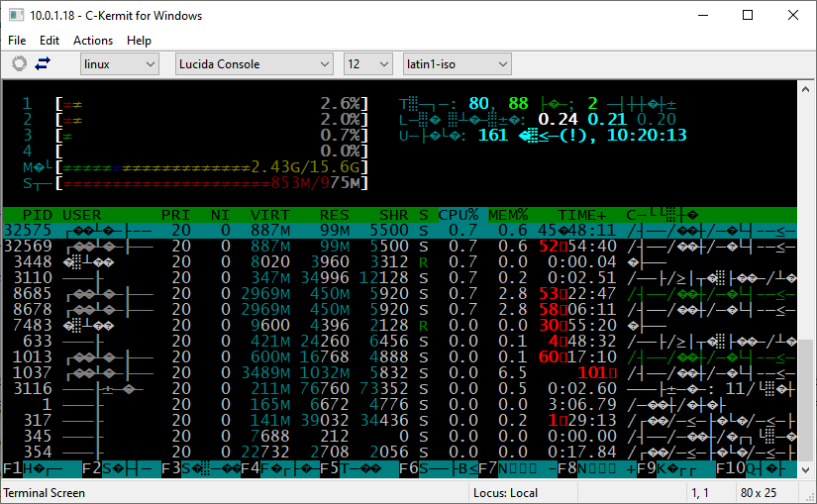The image size is (817, 504).
Task: Maximize the C-Kermit window
Action: (748, 15)
